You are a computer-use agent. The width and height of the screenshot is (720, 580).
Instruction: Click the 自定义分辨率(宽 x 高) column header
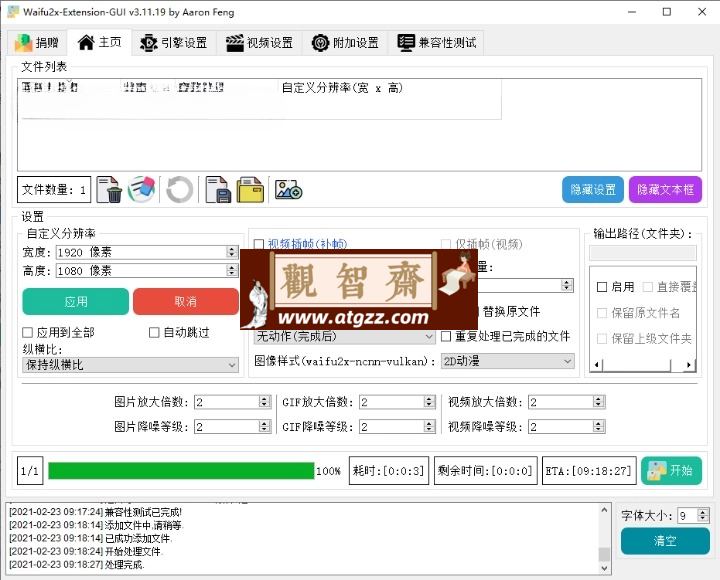pyautogui.click(x=342, y=88)
